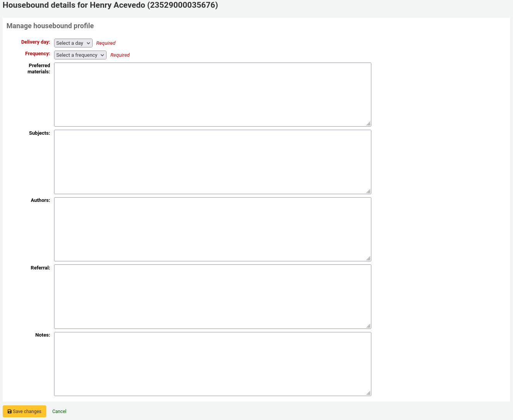
Task: Focus the Subjects text box
Action: 212,162
